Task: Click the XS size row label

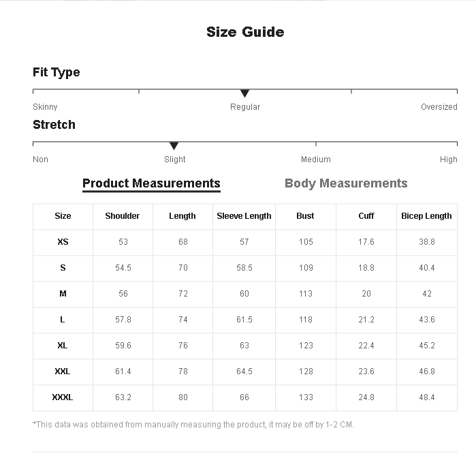Action: coord(63,242)
